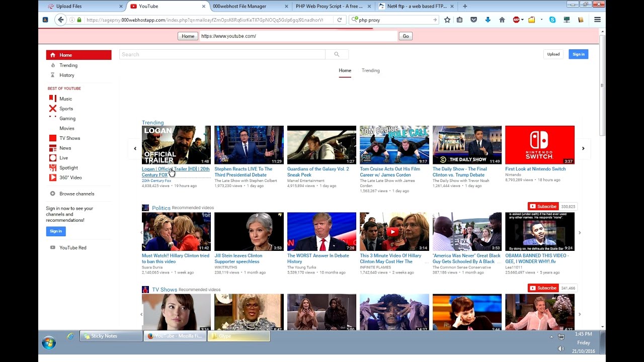644x362 pixels.
Task: Switch to 000webhost File Manager tab
Action: pyautogui.click(x=249, y=6)
